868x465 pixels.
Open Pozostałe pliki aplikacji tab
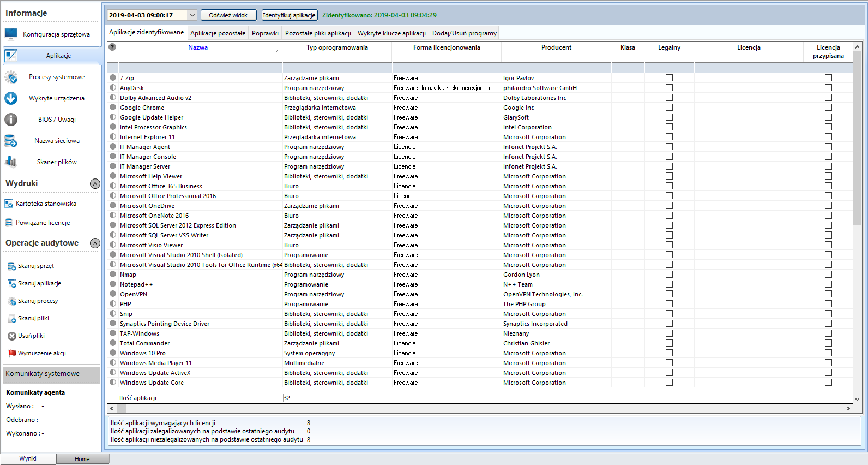click(x=318, y=33)
